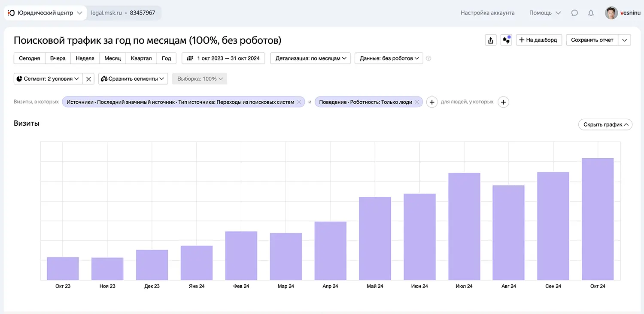Click the 'На дашборд' button
Viewport: 644px width, 314px height.
click(x=539, y=39)
